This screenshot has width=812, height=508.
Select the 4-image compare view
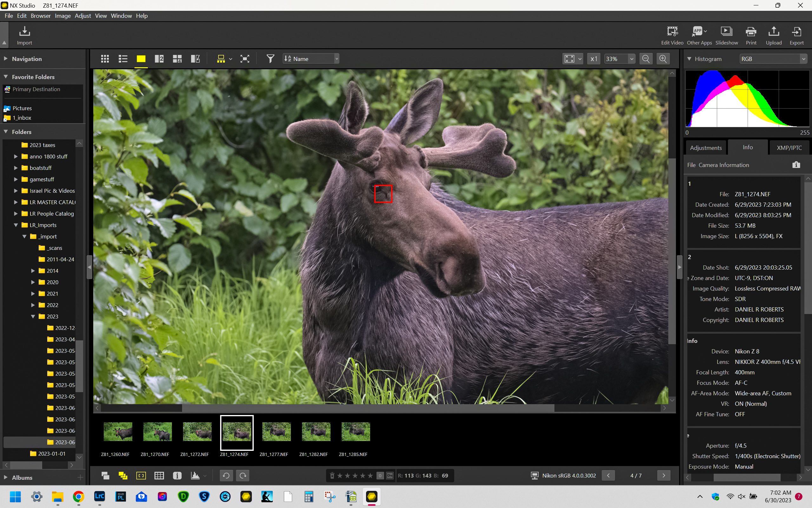177,59
